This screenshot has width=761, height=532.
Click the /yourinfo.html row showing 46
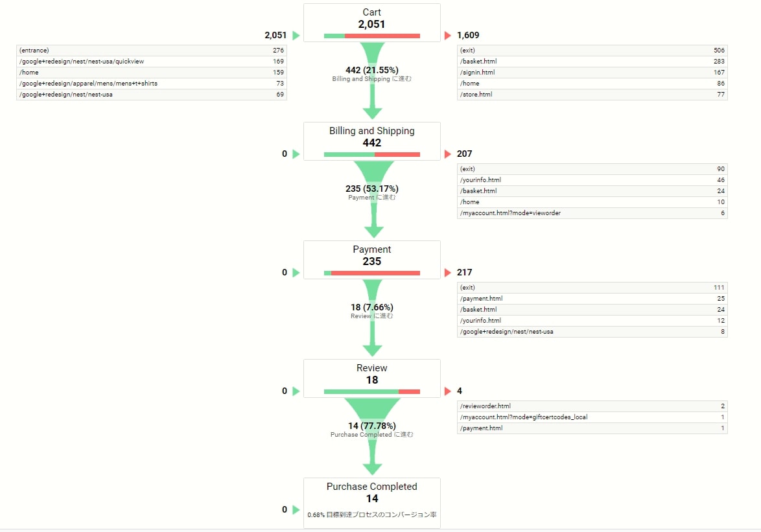click(x=592, y=180)
